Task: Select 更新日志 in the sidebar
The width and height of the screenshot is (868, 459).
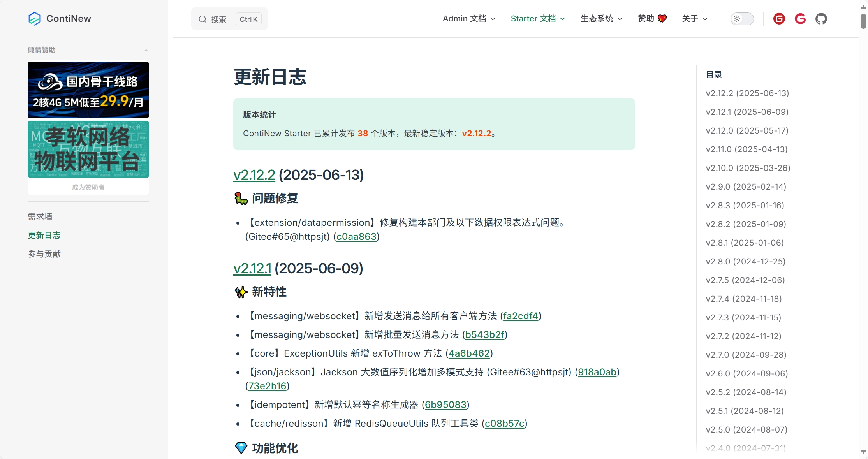Action: (44, 235)
